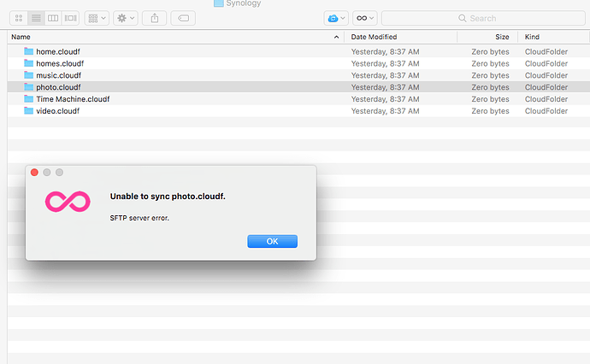Select list view mode
This screenshot has width=590, height=364.
click(36, 18)
